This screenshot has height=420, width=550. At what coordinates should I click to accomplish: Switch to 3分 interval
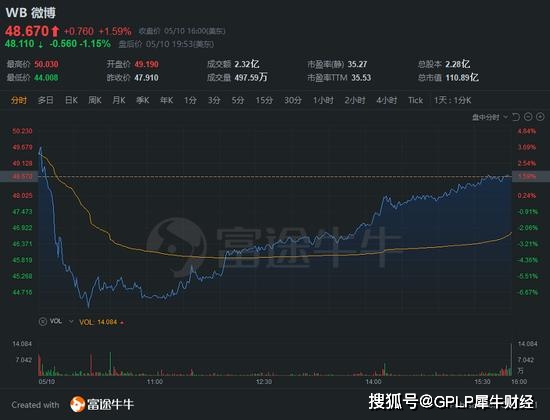[214, 100]
